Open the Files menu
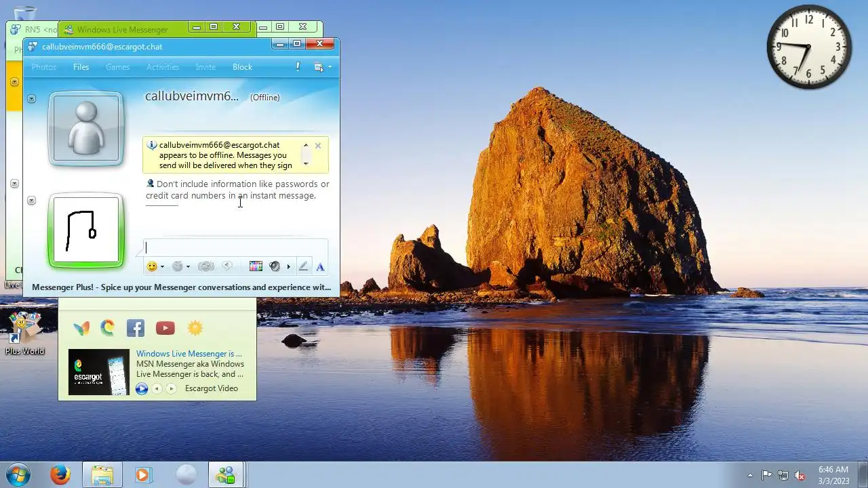868x488 pixels. (81, 66)
